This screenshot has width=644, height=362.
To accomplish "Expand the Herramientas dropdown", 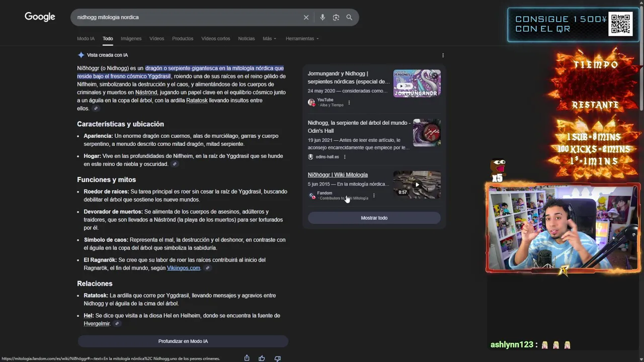I will click(x=302, y=39).
